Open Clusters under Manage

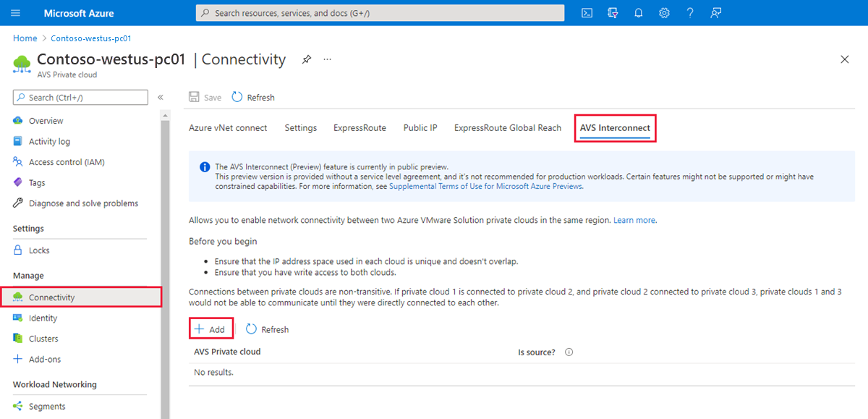43,339
